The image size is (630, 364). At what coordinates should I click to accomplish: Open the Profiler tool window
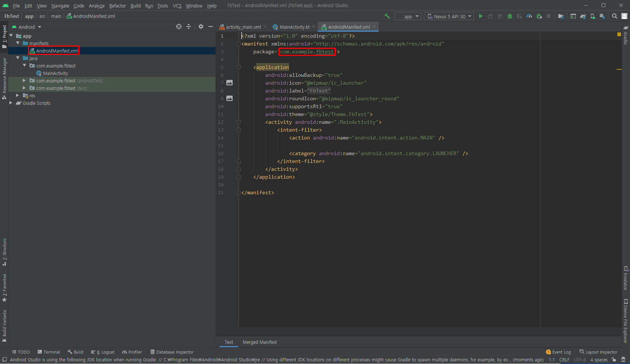(132, 352)
